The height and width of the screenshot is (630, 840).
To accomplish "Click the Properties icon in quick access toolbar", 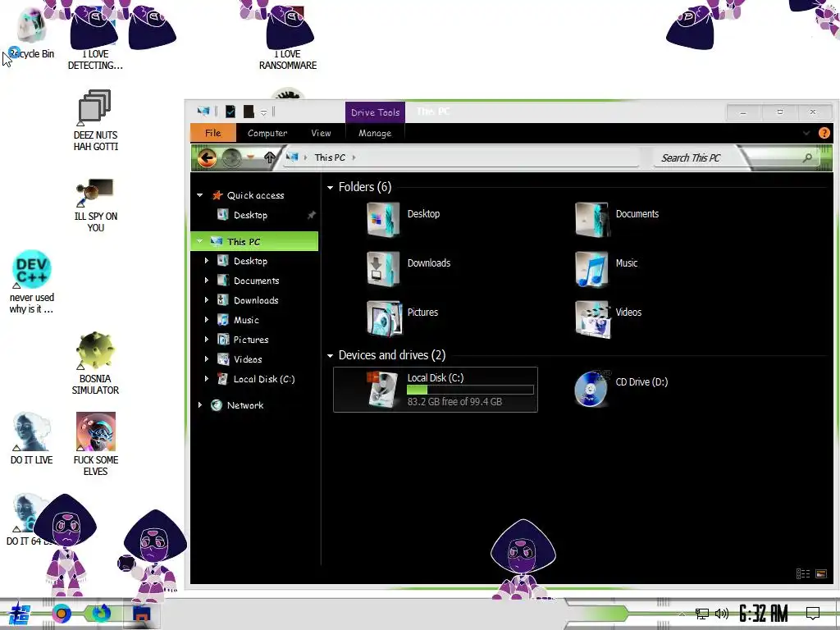I will tap(231, 112).
